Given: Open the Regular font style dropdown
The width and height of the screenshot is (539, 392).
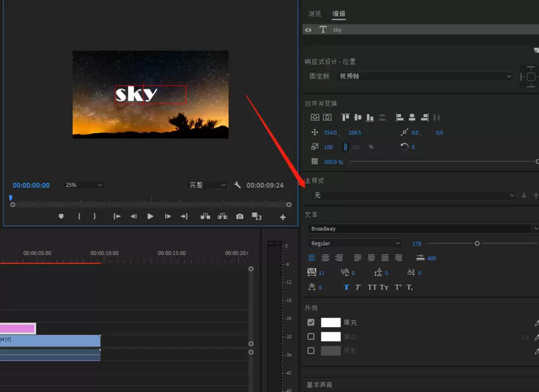Looking at the screenshot, I should click(355, 243).
